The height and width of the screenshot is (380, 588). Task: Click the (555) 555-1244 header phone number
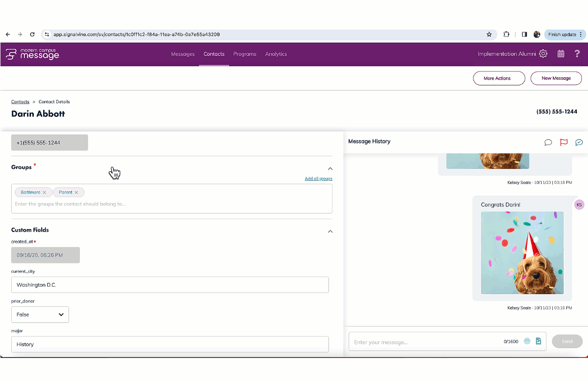click(557, 112)
